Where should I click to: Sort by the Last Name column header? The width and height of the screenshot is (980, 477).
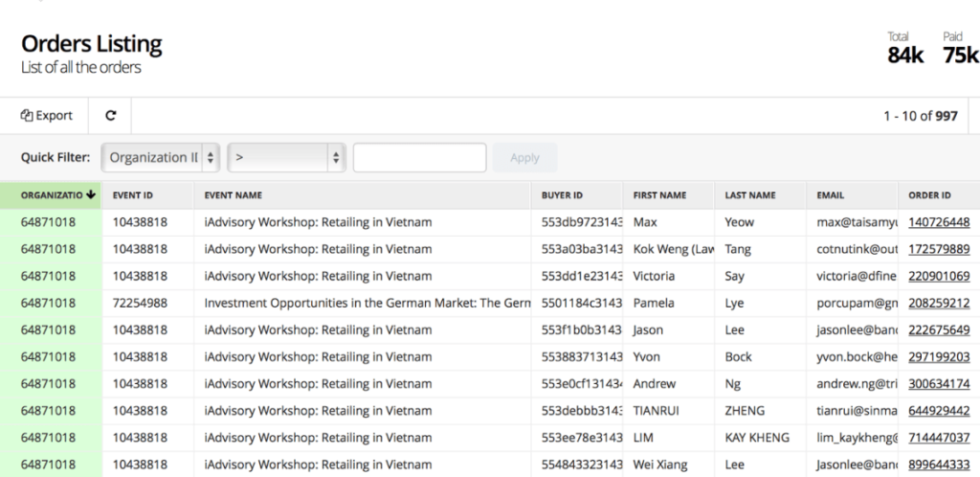[x=750, y=195]
